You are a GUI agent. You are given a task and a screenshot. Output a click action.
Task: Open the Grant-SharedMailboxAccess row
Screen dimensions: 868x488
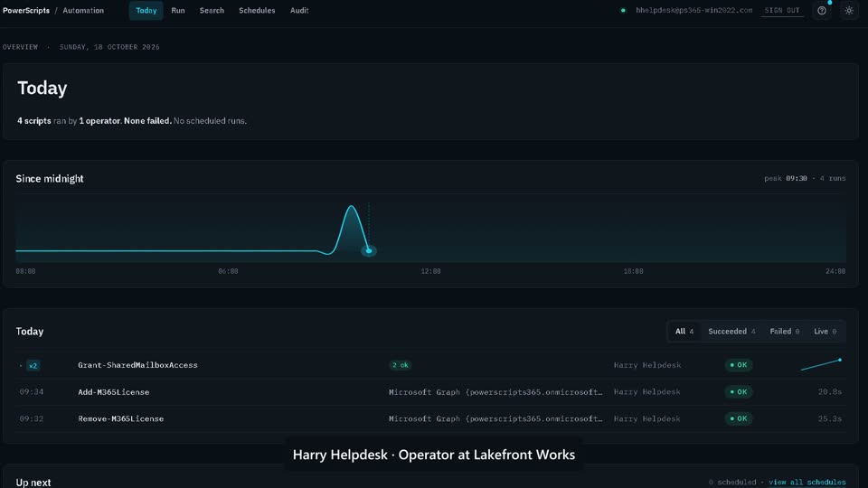point(430,365)
